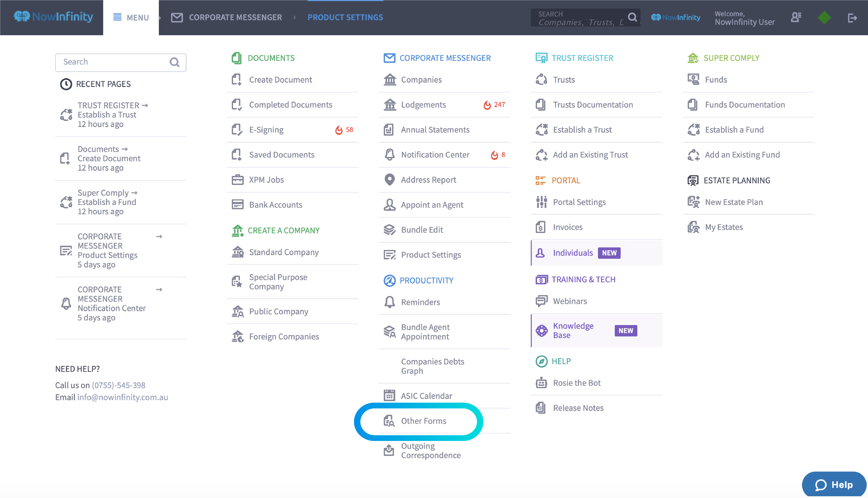Click the Corporate Messenger envelope icon in header
The width and height of the screenshot is (868, 498).
pyautogui.click(x=177, y=17)
